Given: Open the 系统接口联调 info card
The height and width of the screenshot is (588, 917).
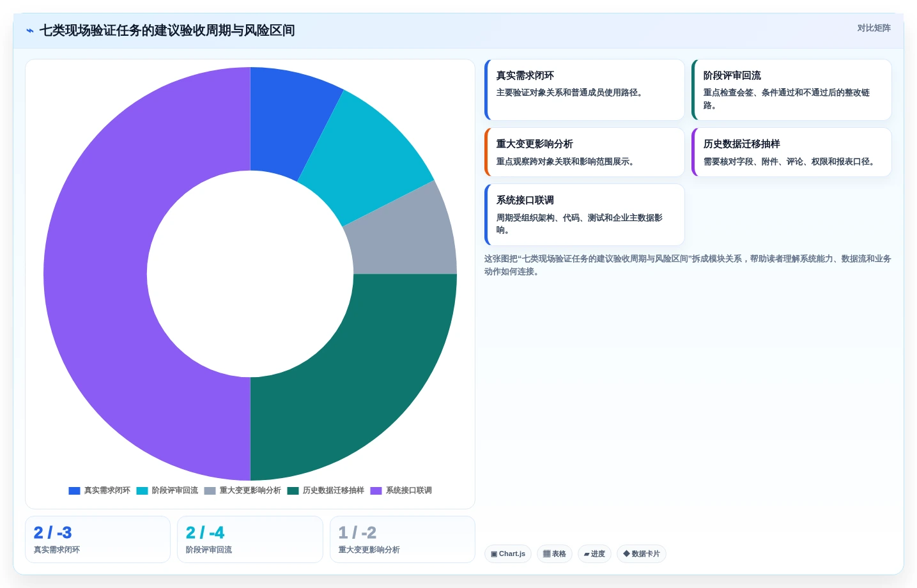Looking at the screenshot, I should (x=585, y=215).
